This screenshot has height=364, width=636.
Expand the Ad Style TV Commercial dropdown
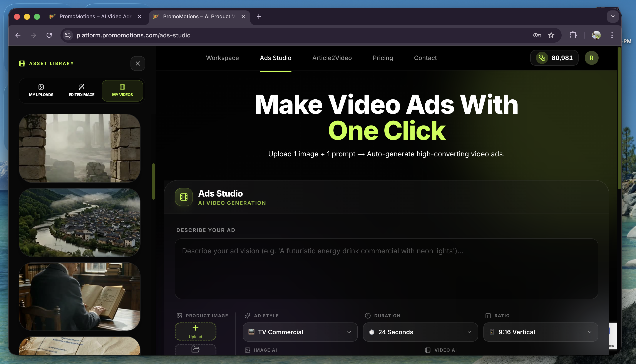coord(300,332)
